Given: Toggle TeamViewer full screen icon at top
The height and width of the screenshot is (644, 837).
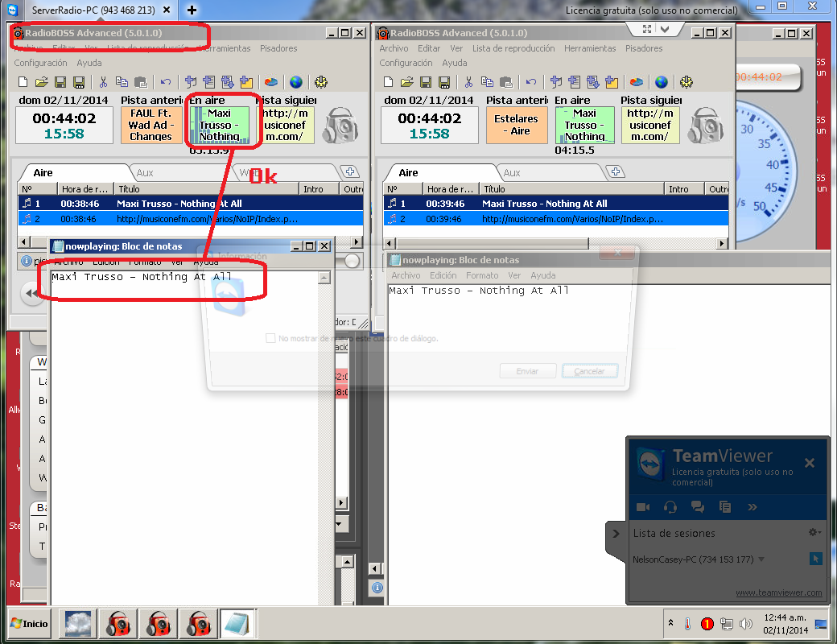Looking at the screenshot, I should click(x=647, y=29).
